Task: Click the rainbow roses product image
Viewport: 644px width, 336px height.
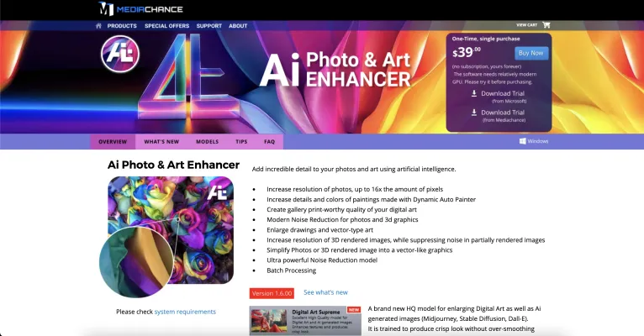Action: [x=171, y=230]
